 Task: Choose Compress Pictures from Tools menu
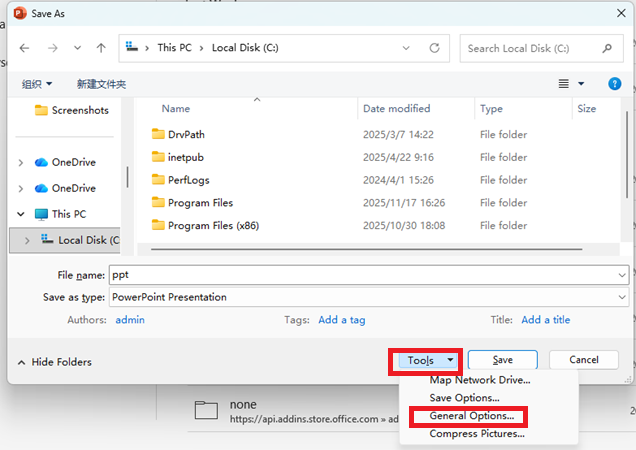[x=477, y=434]
